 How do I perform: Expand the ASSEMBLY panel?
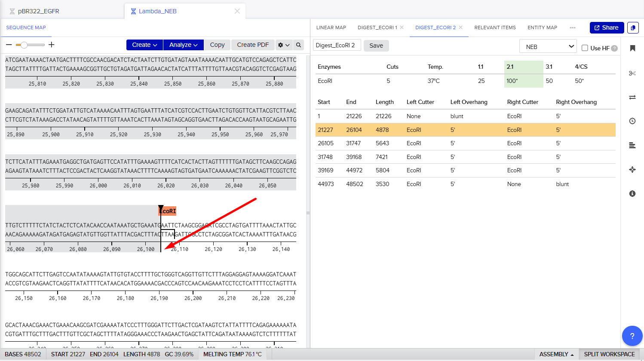click(556, 355)
